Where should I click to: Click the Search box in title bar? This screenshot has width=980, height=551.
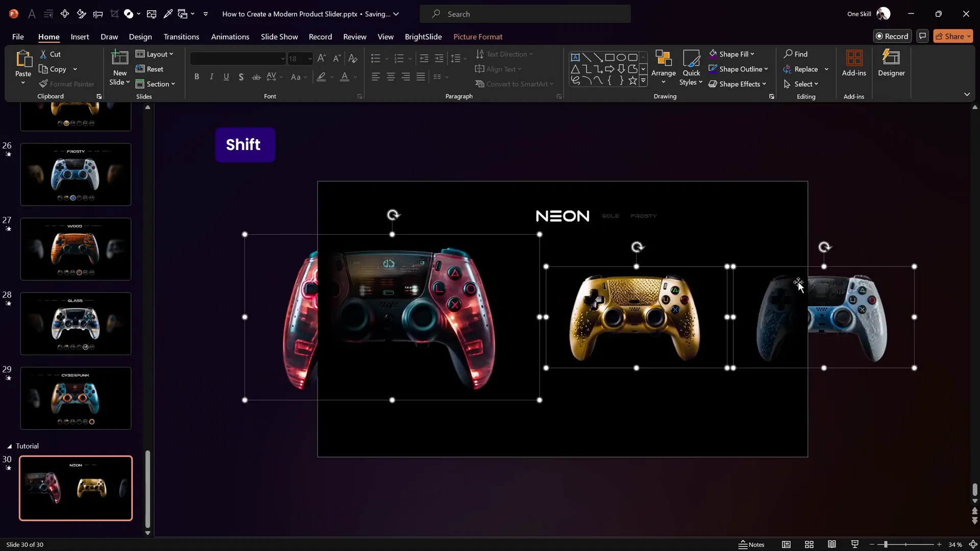click(x=525, y=14)
